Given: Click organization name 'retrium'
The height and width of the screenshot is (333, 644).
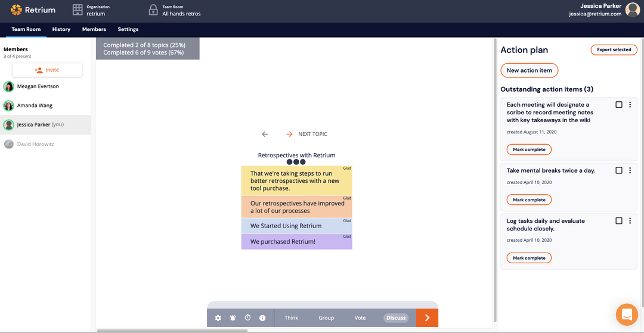Looking at the screenshot, I should (95, 14).
